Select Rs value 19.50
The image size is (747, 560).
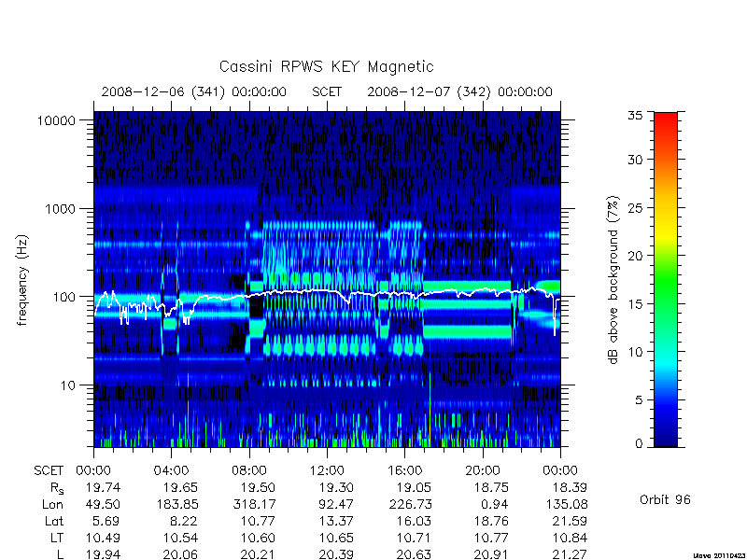(x=258, y=487)
